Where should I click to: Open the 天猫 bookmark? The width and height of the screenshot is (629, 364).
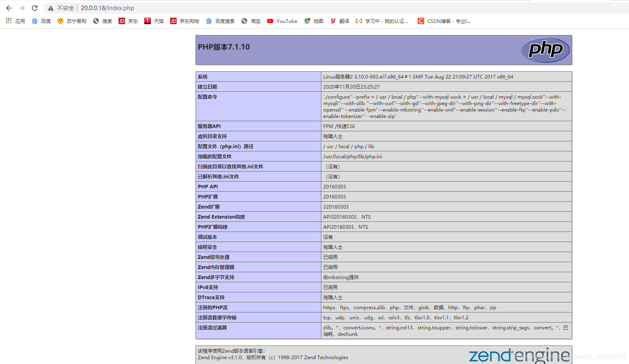(154, 21)
